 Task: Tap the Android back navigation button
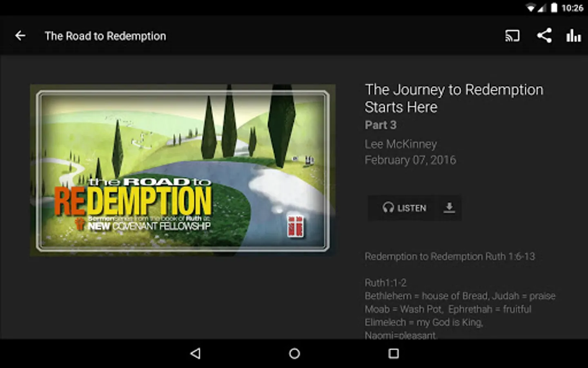[x=196, y=353]
